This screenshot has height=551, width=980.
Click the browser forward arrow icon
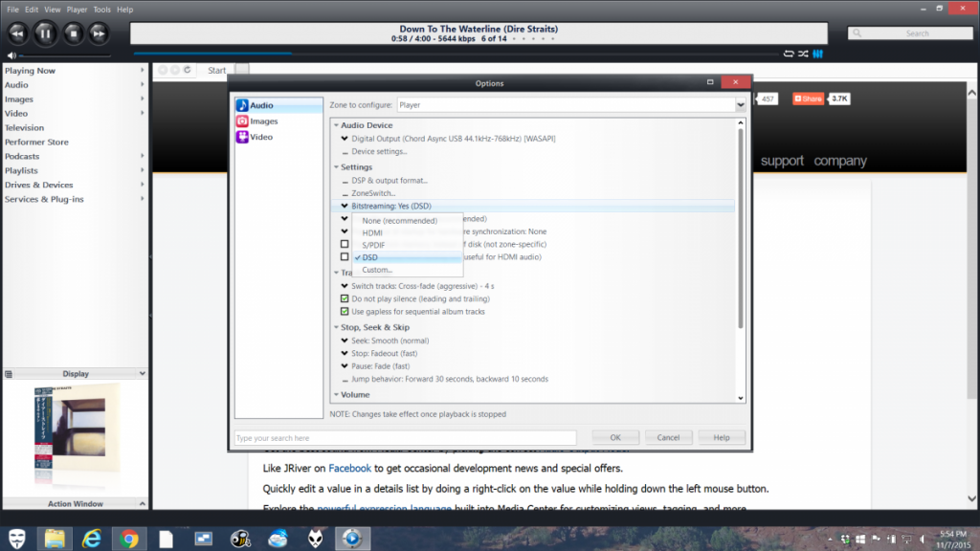coord(175,70)
